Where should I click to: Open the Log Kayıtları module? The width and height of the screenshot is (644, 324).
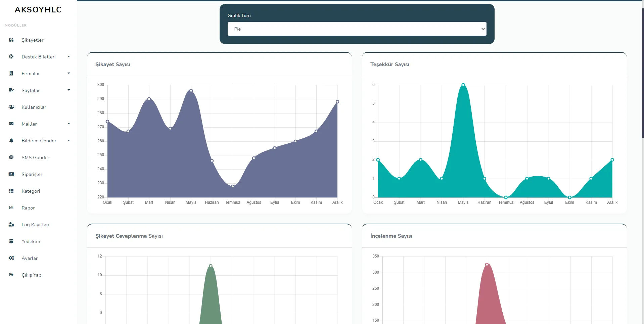pos(35,225)
